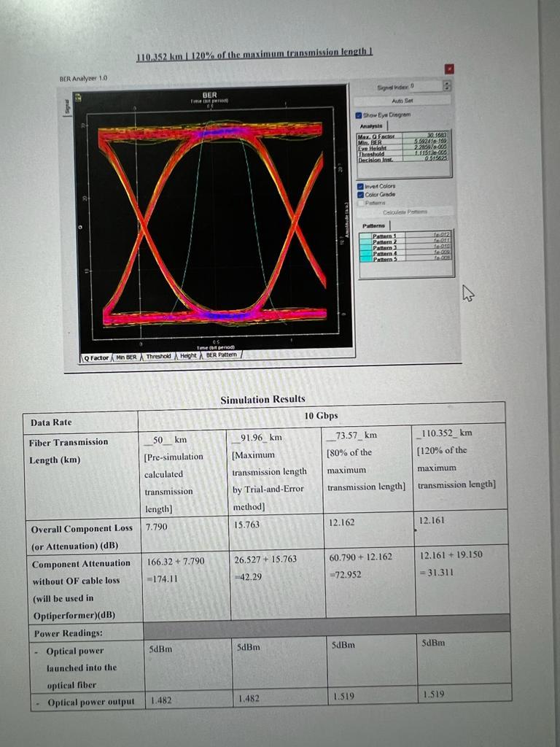Click the Min. BER row label
The image size is (560, 747).
click(370, 142)
